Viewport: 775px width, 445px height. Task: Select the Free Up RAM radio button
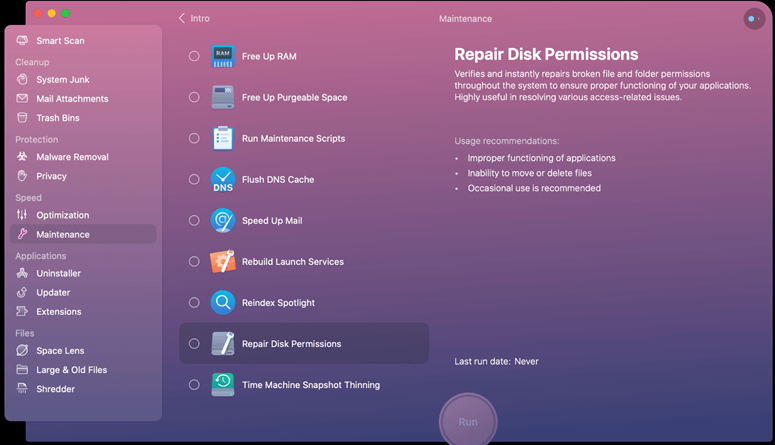(194, 57)
